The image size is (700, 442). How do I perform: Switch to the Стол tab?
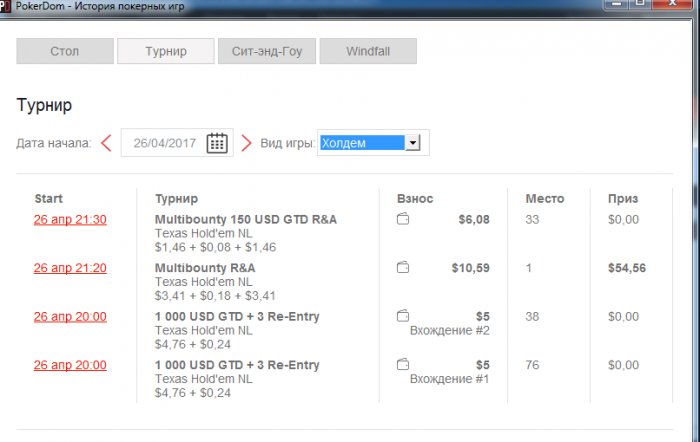65,51
